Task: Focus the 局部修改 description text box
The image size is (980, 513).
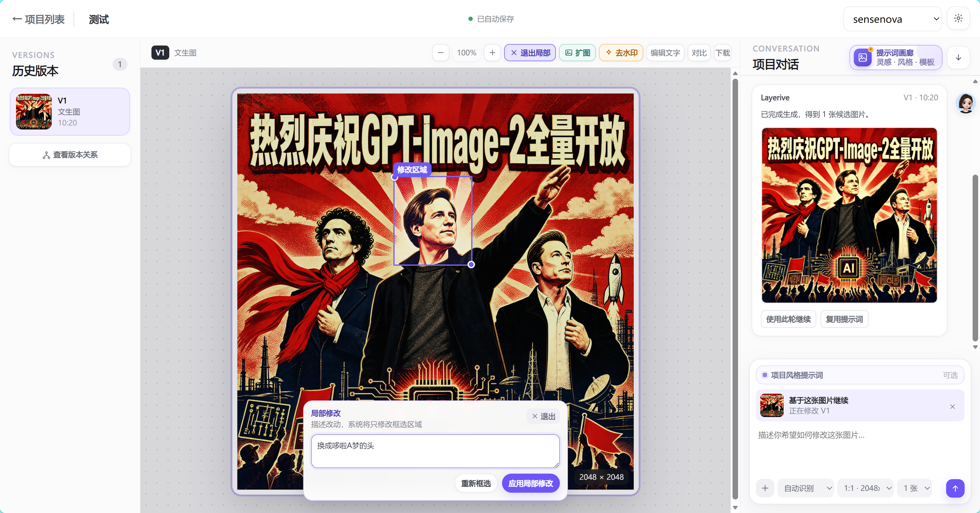Action: (x=435, y=451)
